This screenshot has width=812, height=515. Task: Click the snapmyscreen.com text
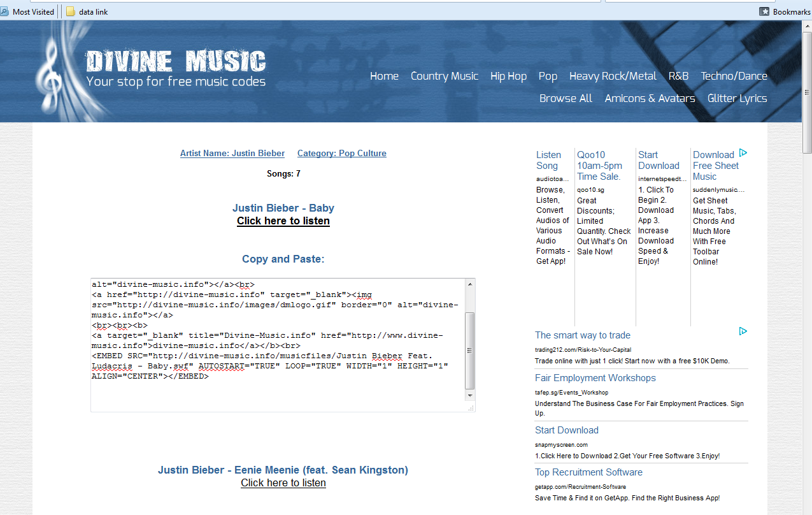(x=561, y=444)
